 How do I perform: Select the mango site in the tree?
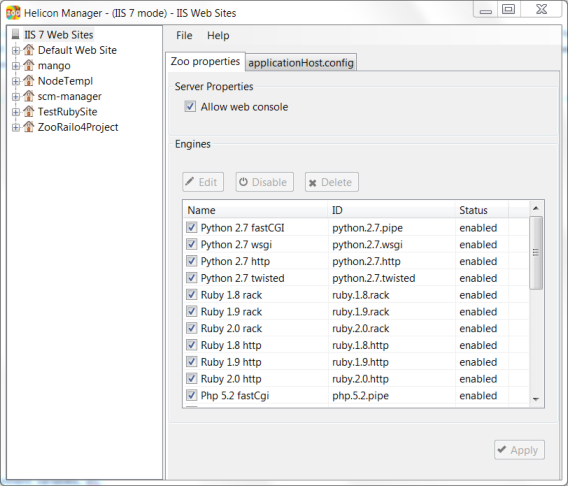(x=54, y=66)
